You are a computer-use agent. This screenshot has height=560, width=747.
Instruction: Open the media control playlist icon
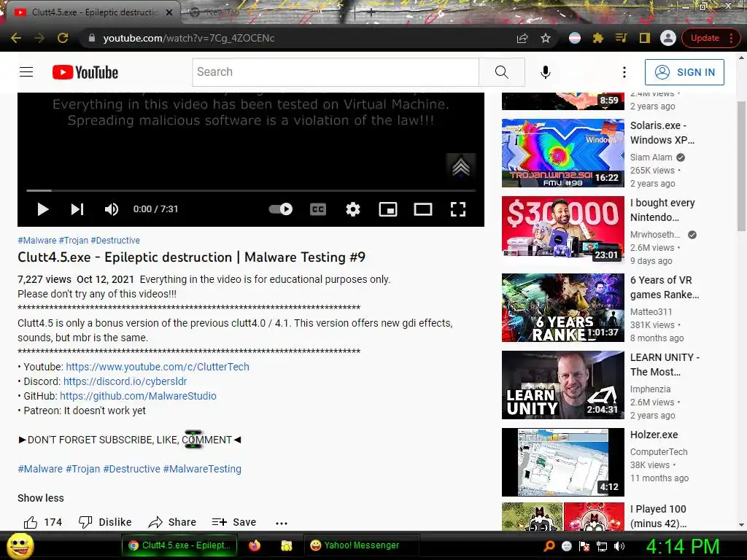pyautogui.click(x=621, y=38)
